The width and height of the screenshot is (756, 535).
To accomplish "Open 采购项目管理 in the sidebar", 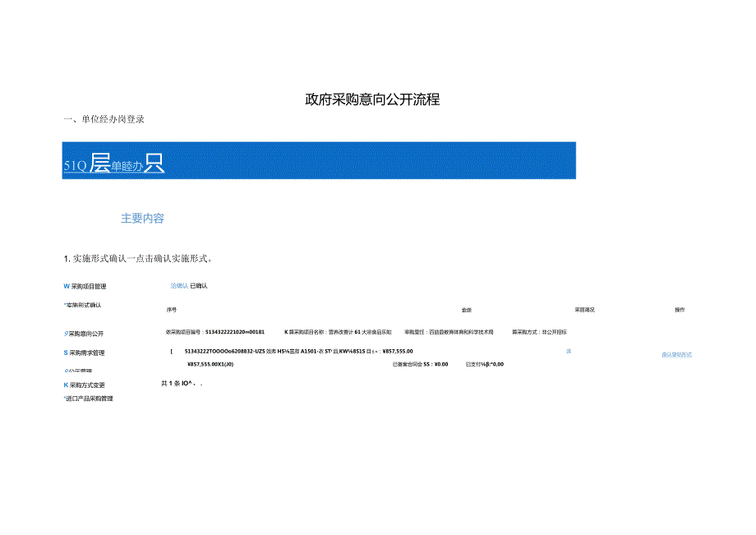I will tap(85, 286).
